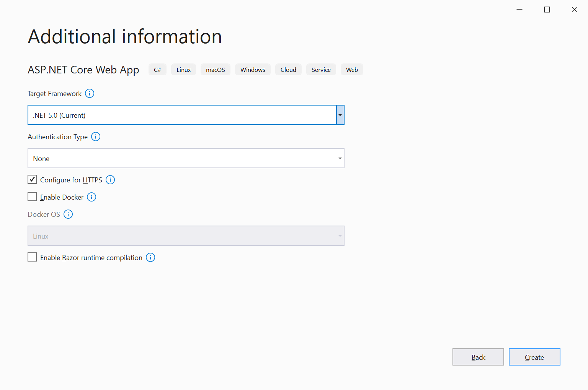
Task: Minimize the dialog window
Action: (519, 10)
